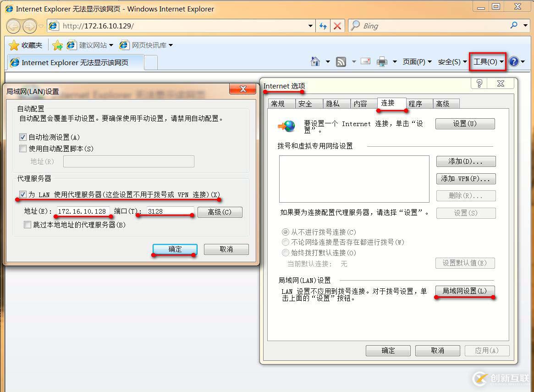Image resolution: width=534 pixels, height=392 pixels.
Task: Open the Help icon dropdown arrow
Action: click(523, 61)
